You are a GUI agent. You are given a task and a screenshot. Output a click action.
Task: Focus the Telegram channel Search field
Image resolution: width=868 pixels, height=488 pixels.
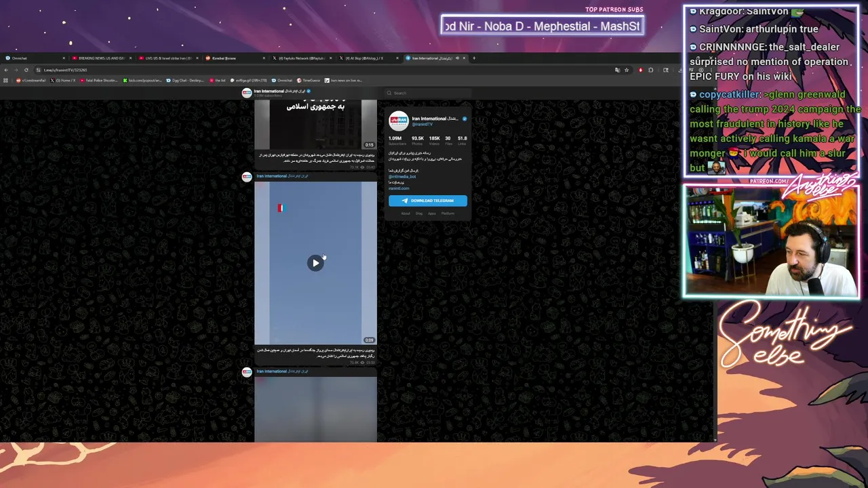click(x=427, y=93)
